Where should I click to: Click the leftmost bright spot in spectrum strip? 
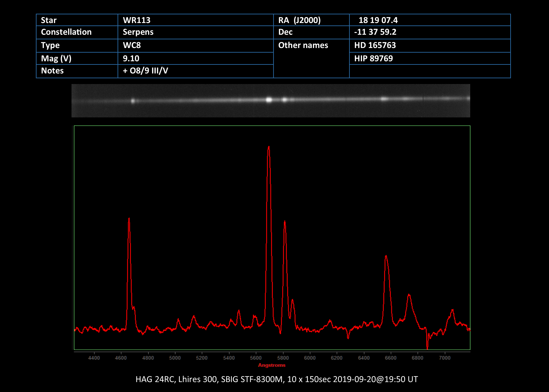pyautogui.click(x=133, y=101)
